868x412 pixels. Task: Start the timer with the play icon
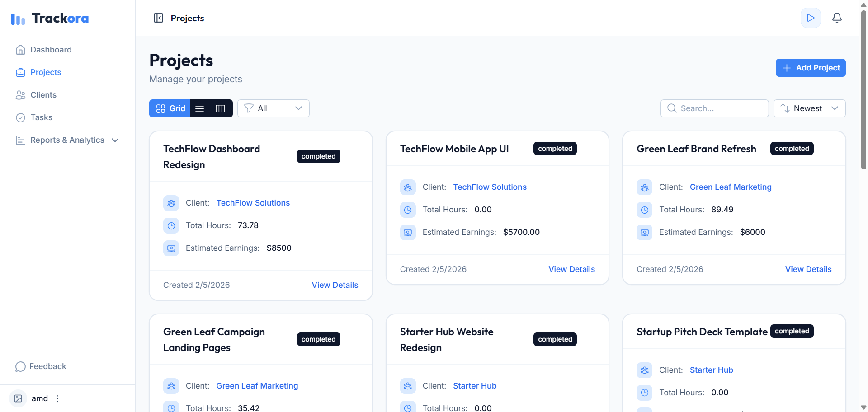[811, 18]
